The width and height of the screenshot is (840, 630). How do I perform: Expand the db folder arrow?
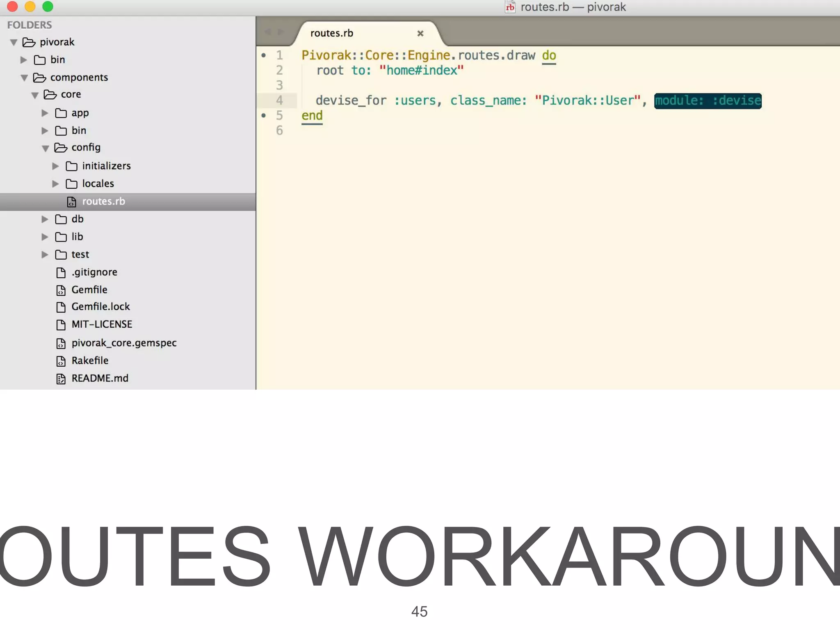(x=45, y=219)
